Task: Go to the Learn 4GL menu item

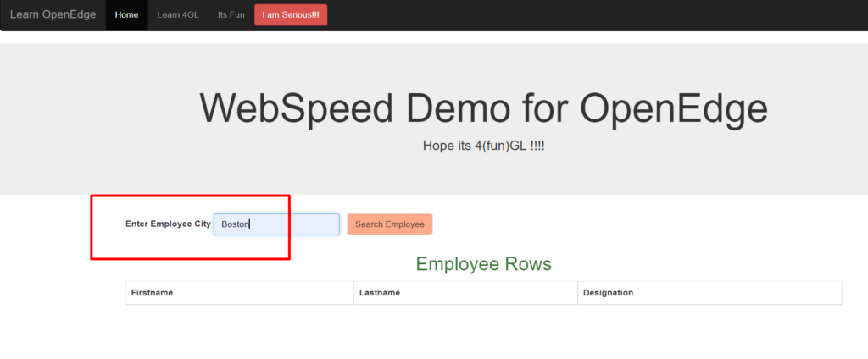Action: pyautogui.click(x=178, y=15)
